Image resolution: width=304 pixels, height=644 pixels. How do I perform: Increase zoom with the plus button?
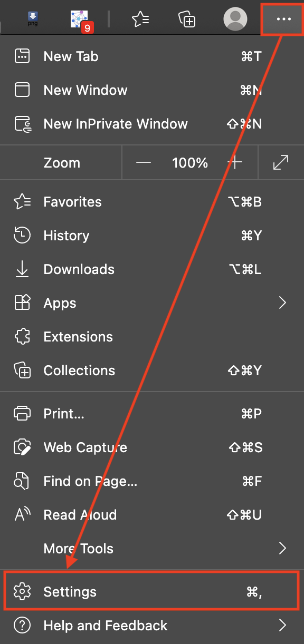point(235,162)
